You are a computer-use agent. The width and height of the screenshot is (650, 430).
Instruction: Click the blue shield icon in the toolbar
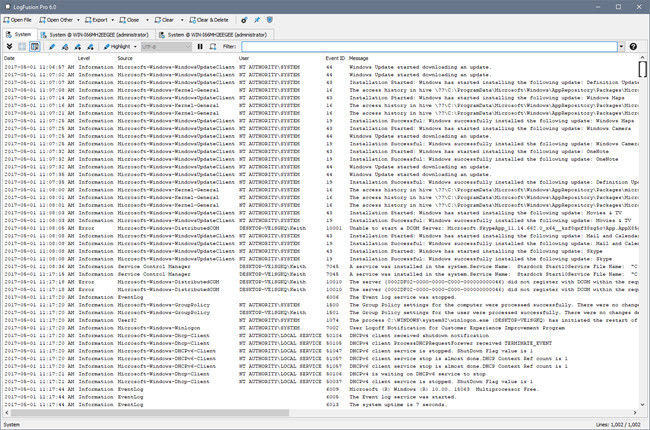tap(269, 20)
